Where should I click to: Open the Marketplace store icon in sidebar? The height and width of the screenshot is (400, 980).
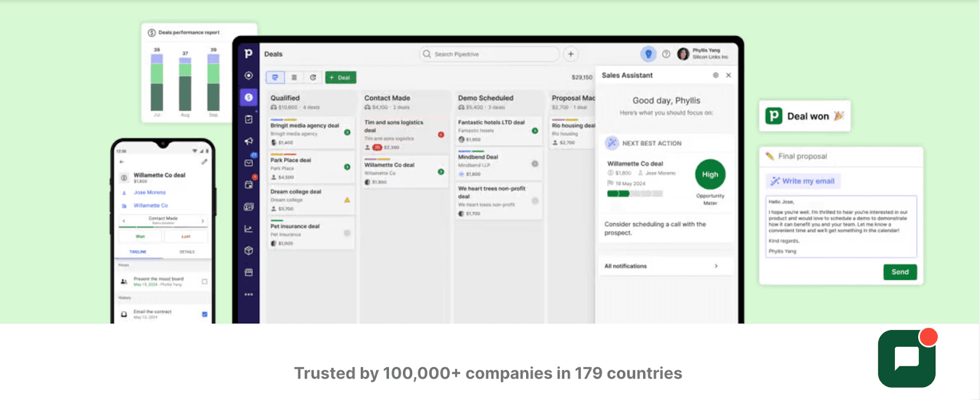coord(249,272)
